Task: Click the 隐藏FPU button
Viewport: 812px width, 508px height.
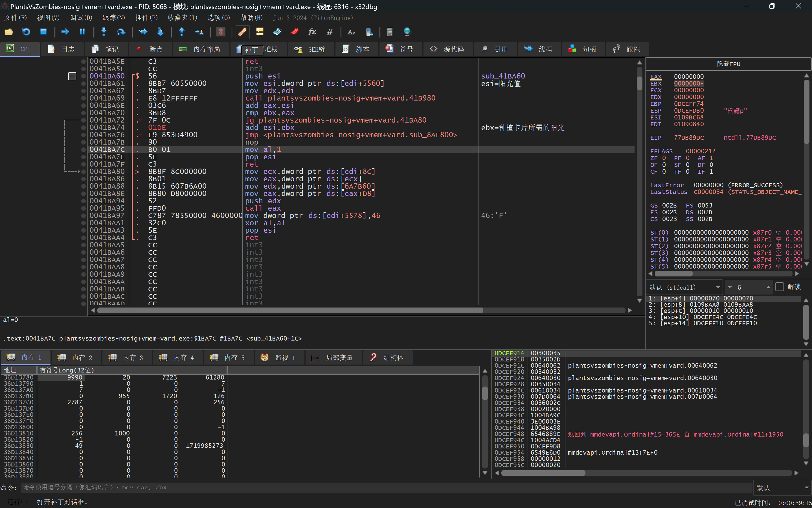Action: pos(728,64)
